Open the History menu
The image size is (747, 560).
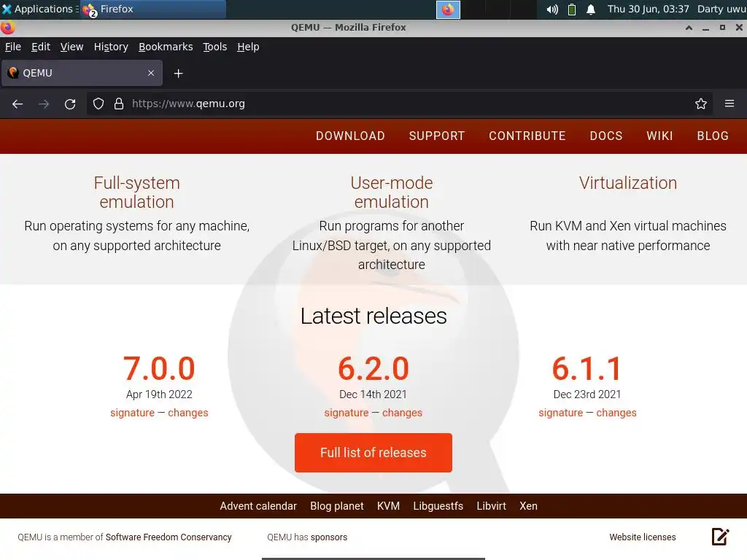pyautogui.click(x=111, y=47)
